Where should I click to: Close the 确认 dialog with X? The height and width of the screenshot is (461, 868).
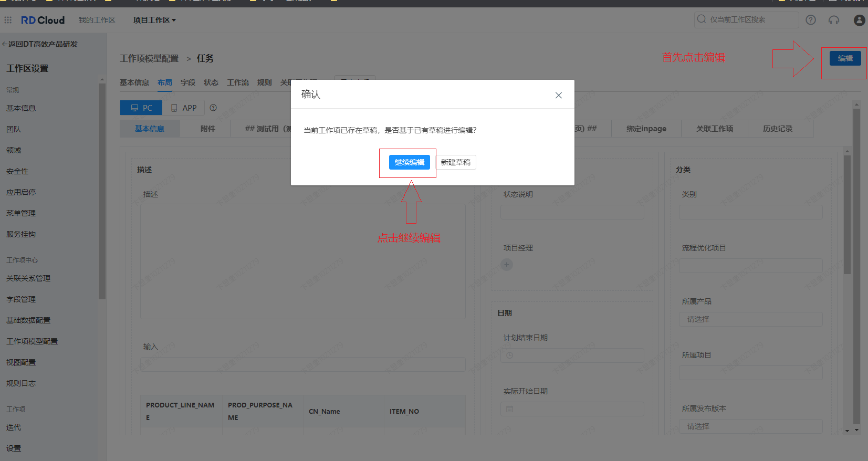tap(559, 95)
